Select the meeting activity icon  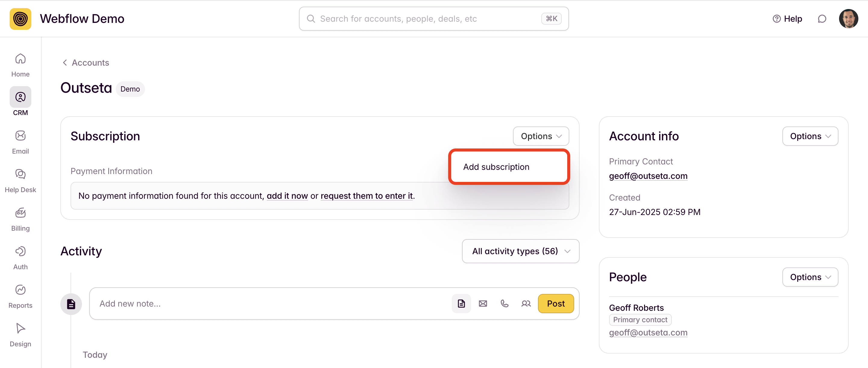526,303
